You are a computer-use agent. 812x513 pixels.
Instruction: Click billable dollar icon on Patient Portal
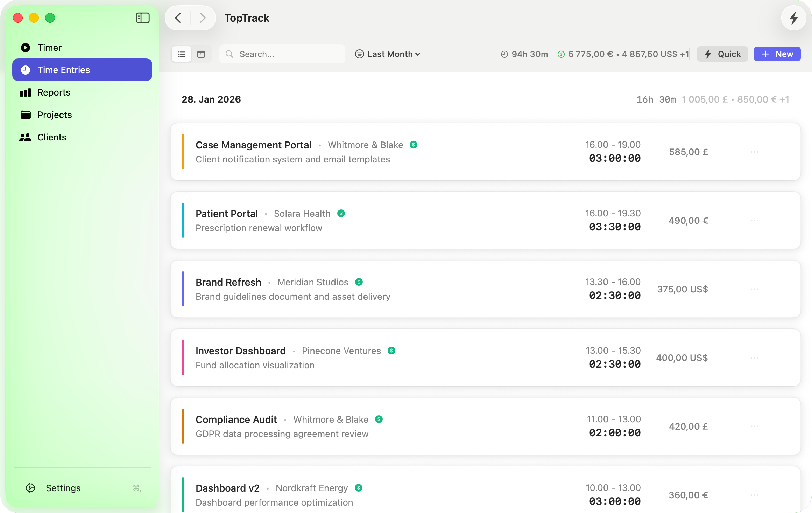pos(341,213)
